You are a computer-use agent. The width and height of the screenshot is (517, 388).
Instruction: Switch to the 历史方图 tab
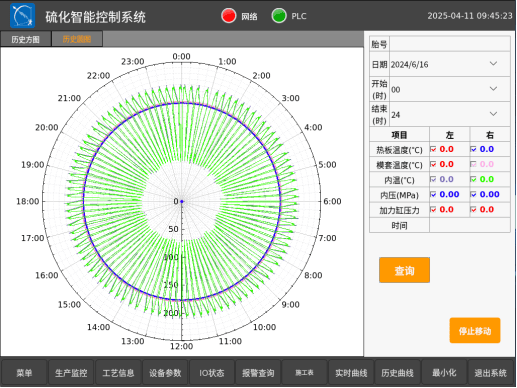[26, 39]
